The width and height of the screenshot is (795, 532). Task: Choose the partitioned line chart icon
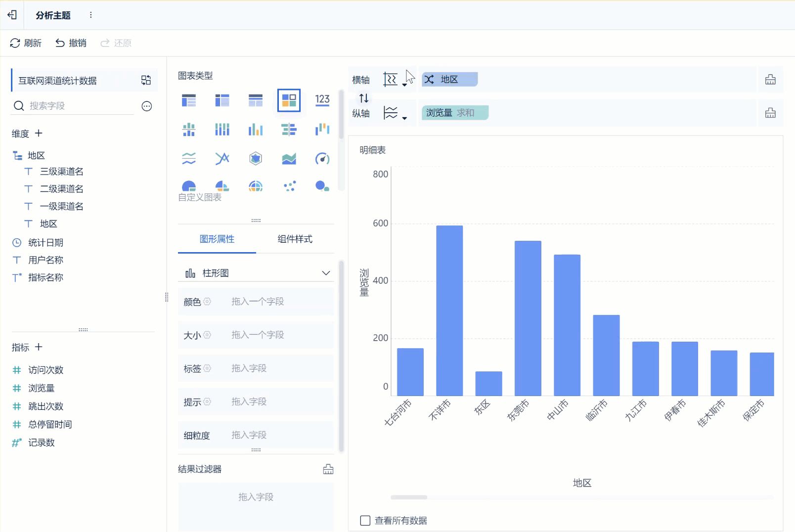click(189, 159)
